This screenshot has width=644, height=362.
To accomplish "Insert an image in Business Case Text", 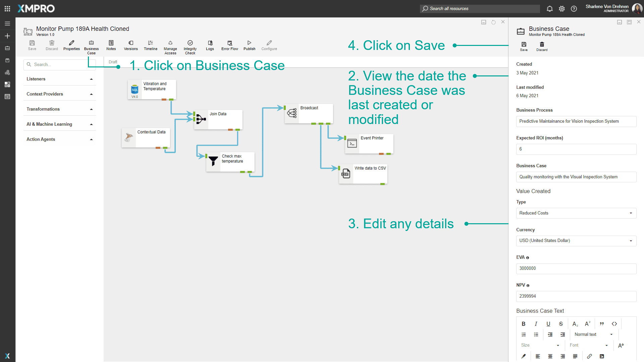I will coord(602,356).
